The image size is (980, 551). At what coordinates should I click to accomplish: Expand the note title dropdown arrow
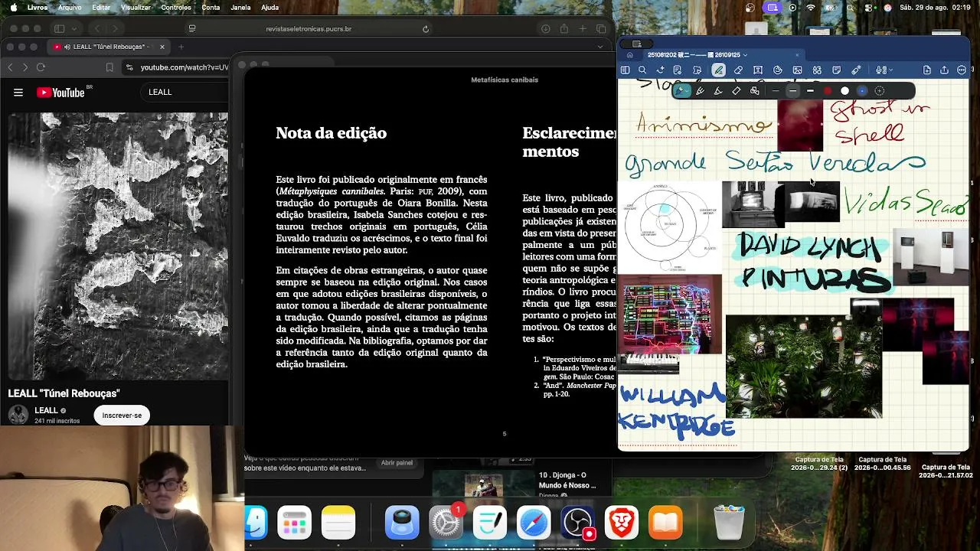coord(745,55)
